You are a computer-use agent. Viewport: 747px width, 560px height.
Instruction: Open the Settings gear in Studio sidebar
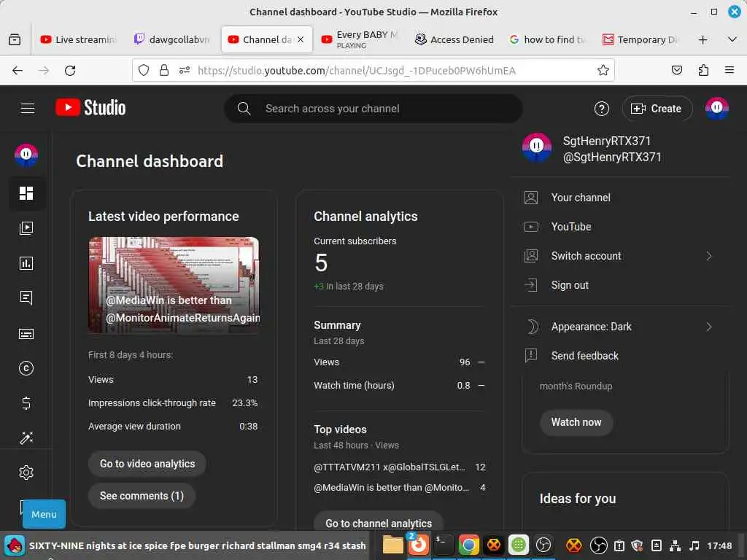[x=26, y=472]
